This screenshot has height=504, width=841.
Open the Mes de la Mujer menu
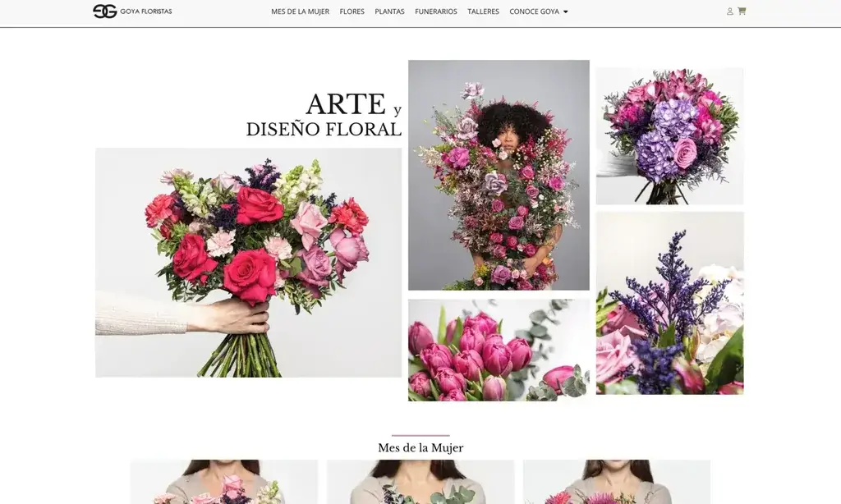[x=300, y=11]
